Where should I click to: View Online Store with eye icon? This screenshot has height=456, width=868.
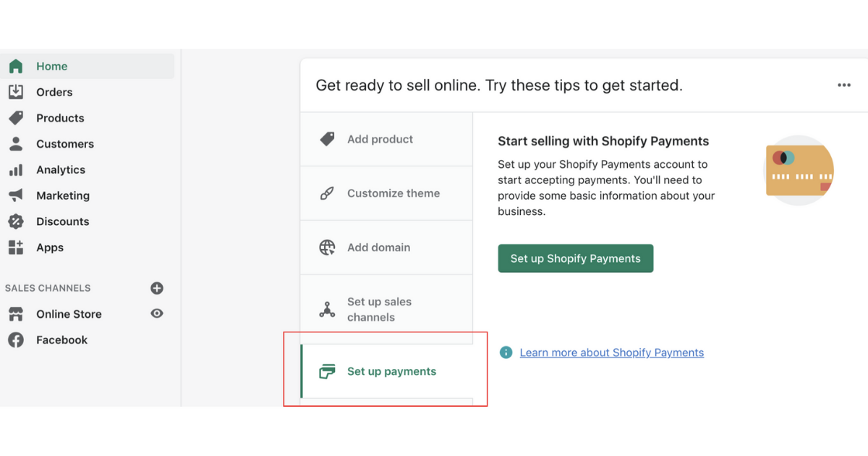157,313
